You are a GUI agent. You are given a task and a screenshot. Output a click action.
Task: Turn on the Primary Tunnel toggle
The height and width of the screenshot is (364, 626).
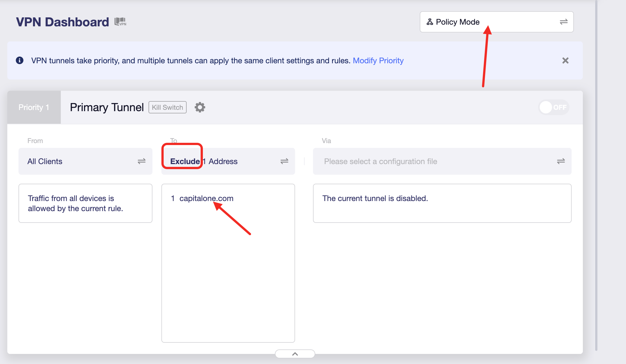point(553,107)
